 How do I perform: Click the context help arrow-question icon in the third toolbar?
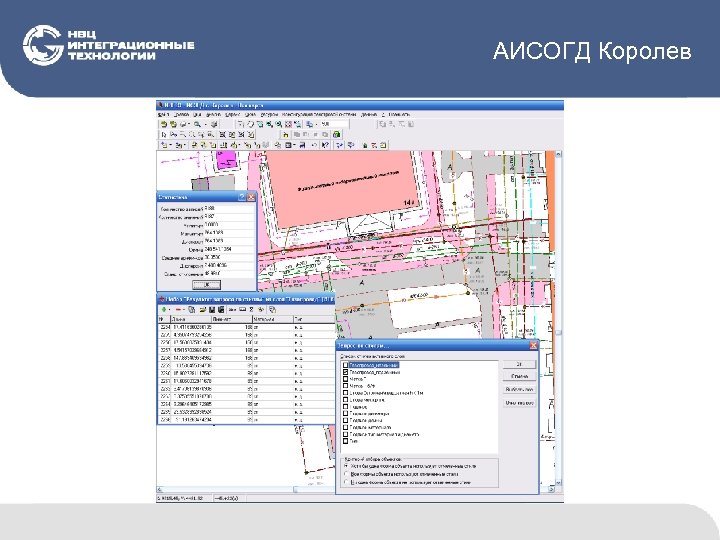(x=325, y=146)
